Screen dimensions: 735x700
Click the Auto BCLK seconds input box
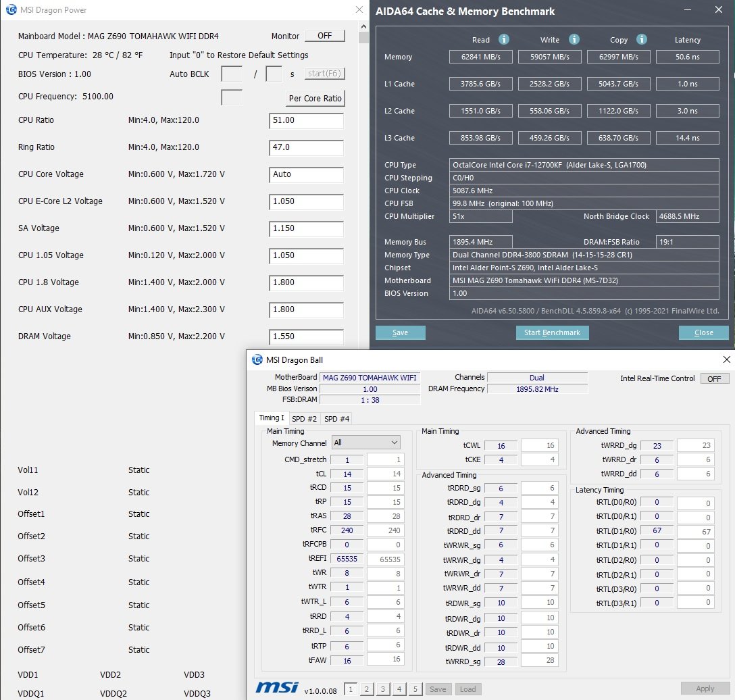274,74
